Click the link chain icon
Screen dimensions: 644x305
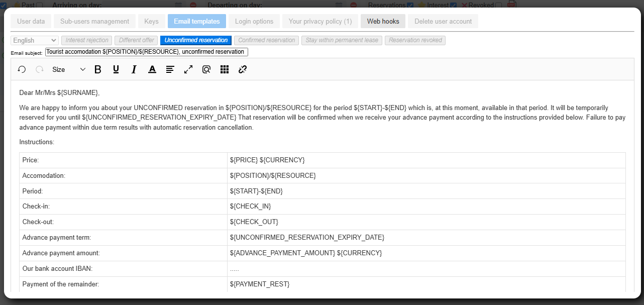[243, 69]
